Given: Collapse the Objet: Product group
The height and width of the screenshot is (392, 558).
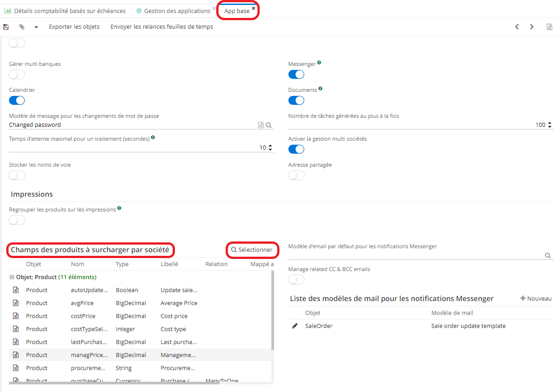Looking at the screenshot, I should pyautogui.click(x=12, y=277).
